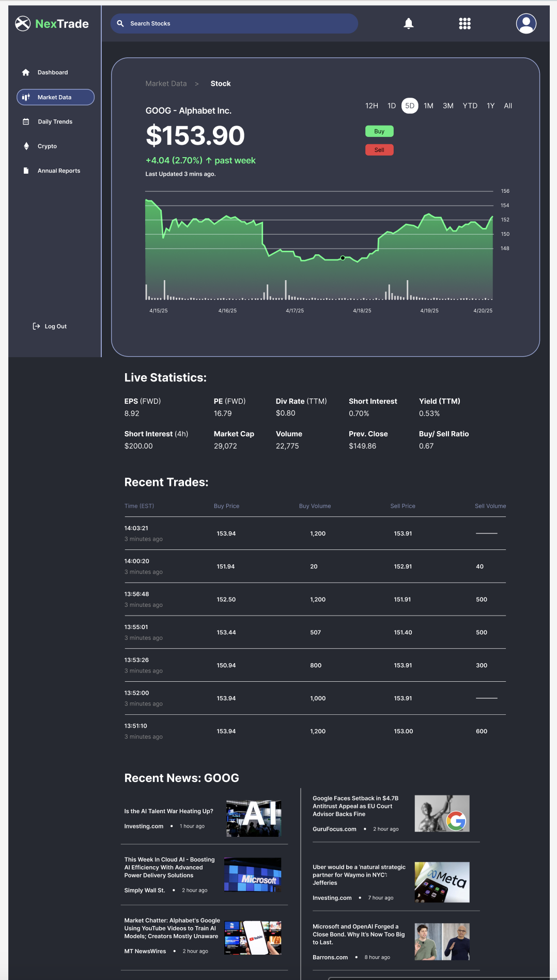Click the Crypto Ethereum icon

(x=26, y=146)
